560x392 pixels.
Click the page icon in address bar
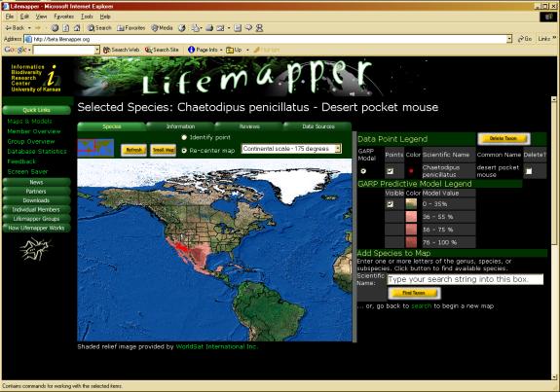29,39
